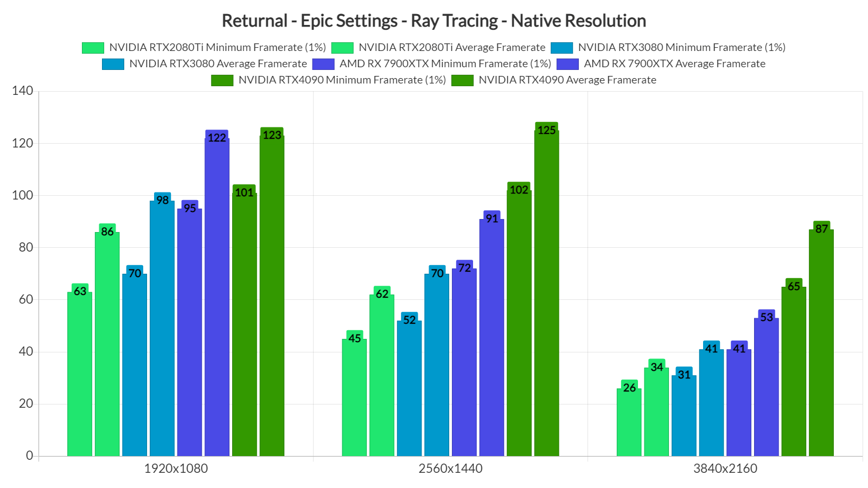The image size is (868, 488).
Task: Click the bar labeled 86 at 1080p
Action: coord(107,344)
